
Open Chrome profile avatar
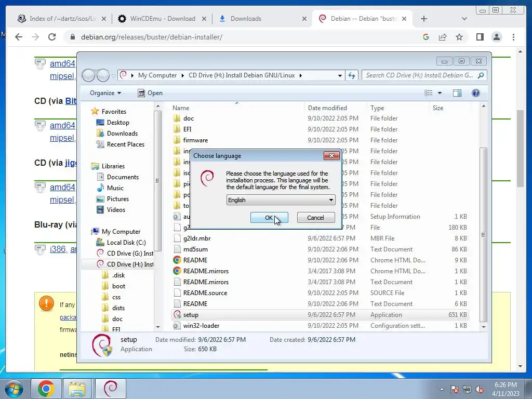pyautogui.click(x=496, y=37)
